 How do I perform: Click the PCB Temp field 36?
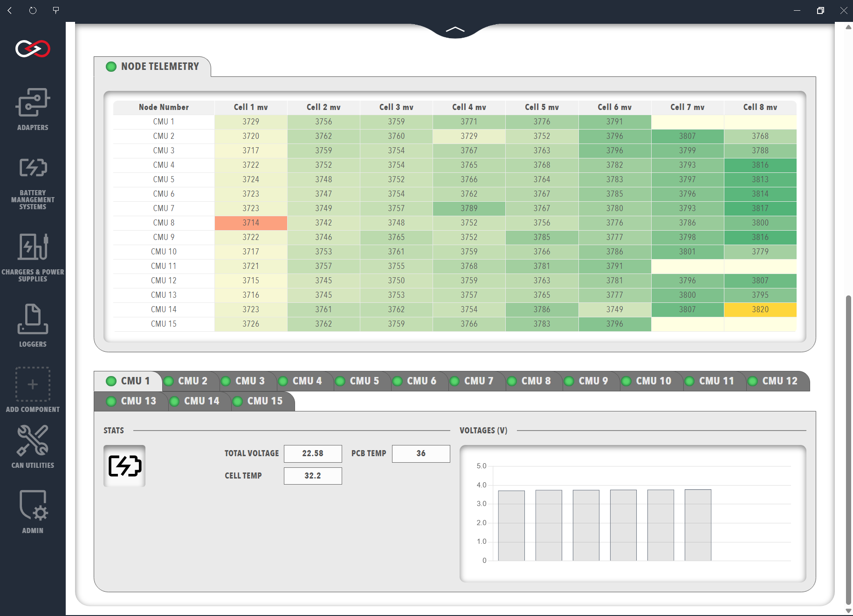pyautogui.click(x=421, y=453)
